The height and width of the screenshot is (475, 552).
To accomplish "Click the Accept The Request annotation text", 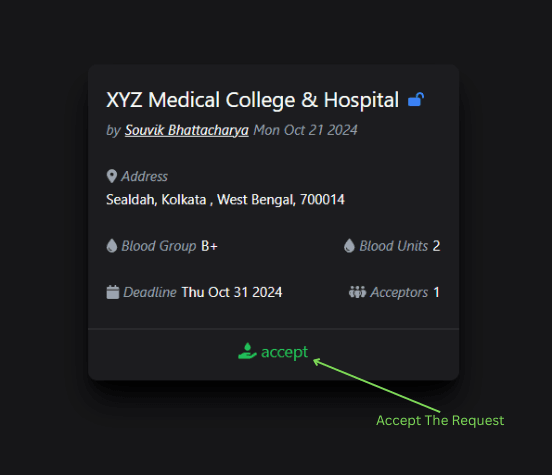I will pyautogui.click(x=440, y=420).
